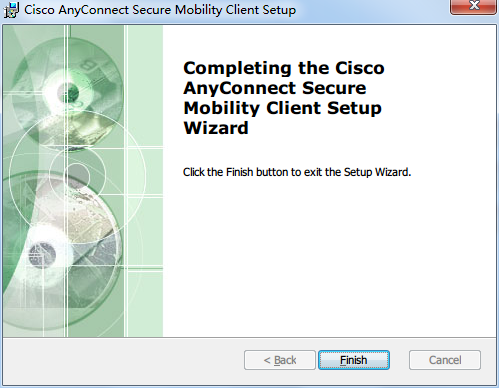
Task: Click the 'AnyConnect Secure' heading line
Action: point(275,88)
